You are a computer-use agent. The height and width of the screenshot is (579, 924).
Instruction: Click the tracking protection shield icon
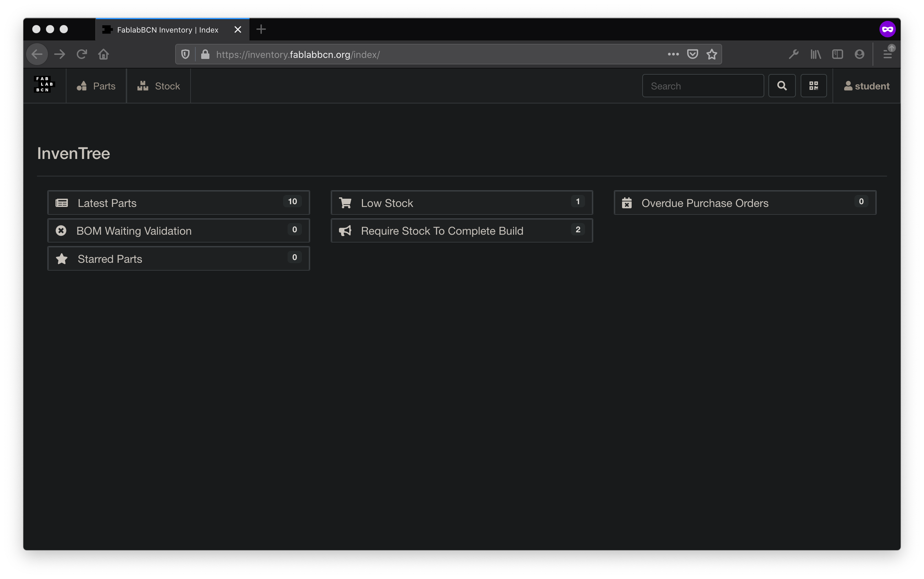point(185,54)
